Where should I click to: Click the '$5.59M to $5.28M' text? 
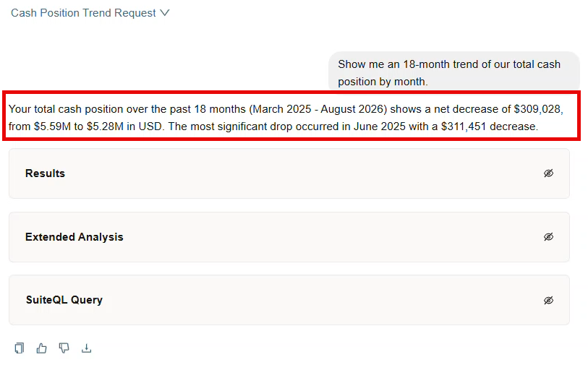coord(78,126)
